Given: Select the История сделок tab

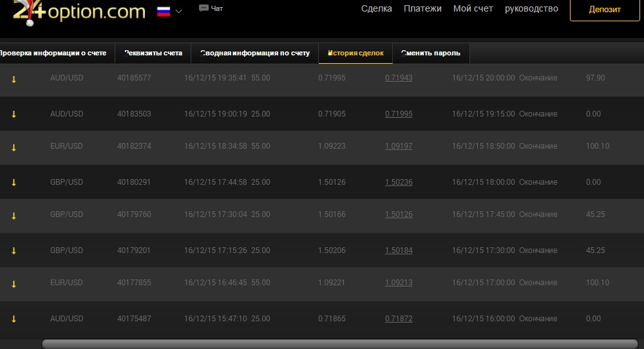Looking at the screenshot, I should click(x=355, y=53).
